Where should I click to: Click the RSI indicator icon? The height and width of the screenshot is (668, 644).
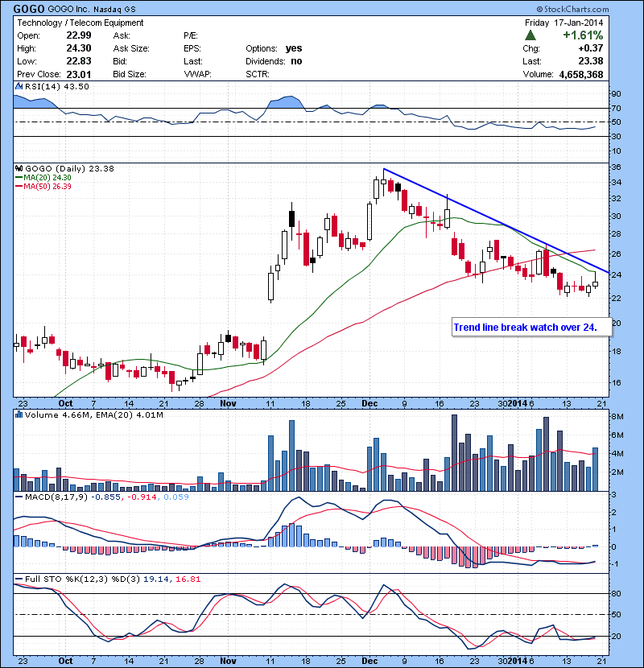click(19, 86)
